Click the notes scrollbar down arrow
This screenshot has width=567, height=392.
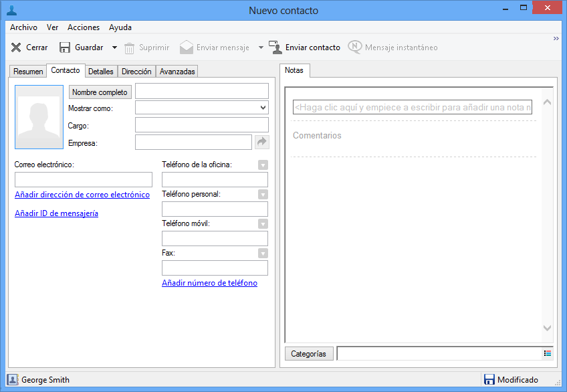click(x=547, y=328)
